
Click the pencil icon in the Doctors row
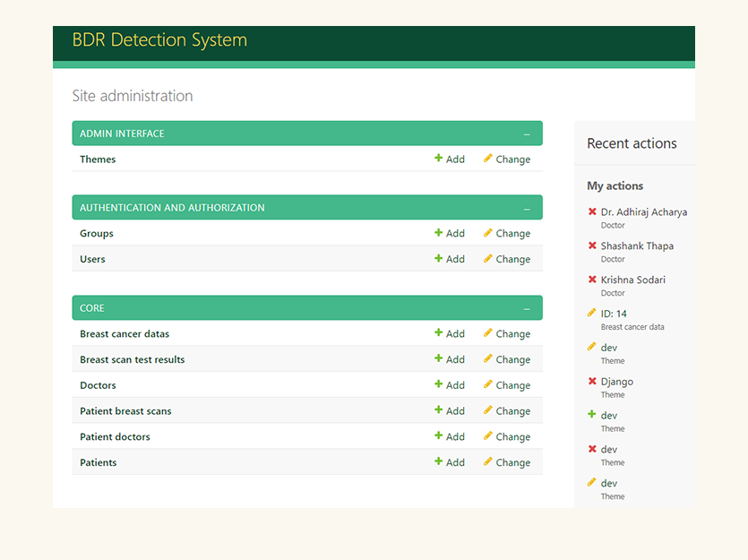pyautogui.click(x=487, y=384)
